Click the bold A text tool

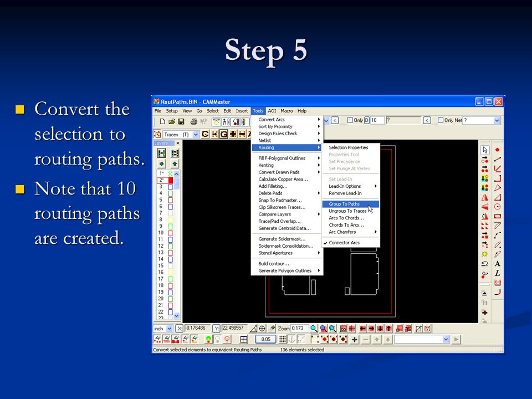tap(498, 264)
